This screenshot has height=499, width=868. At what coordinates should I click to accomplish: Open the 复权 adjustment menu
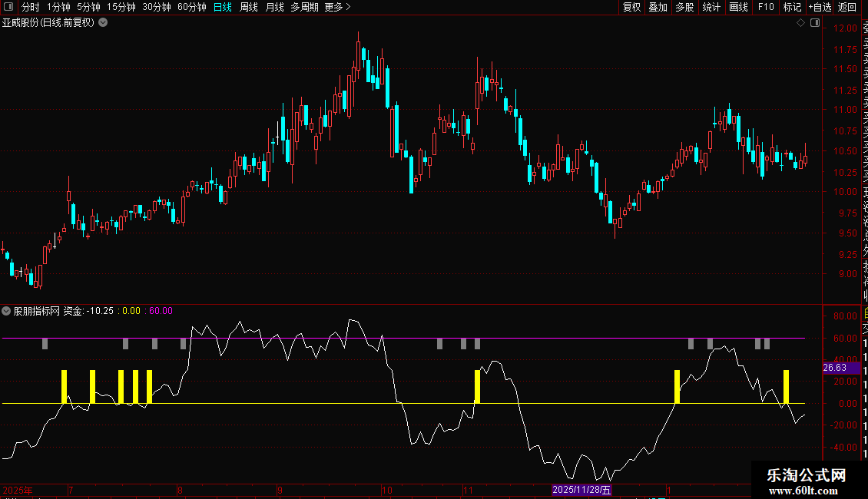point(631,7)
